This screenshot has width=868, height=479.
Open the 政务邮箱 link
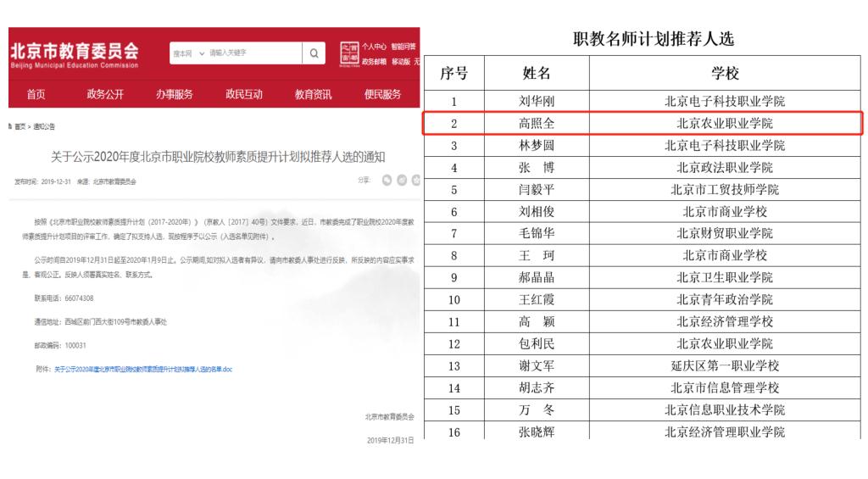(x=374, y=61)
